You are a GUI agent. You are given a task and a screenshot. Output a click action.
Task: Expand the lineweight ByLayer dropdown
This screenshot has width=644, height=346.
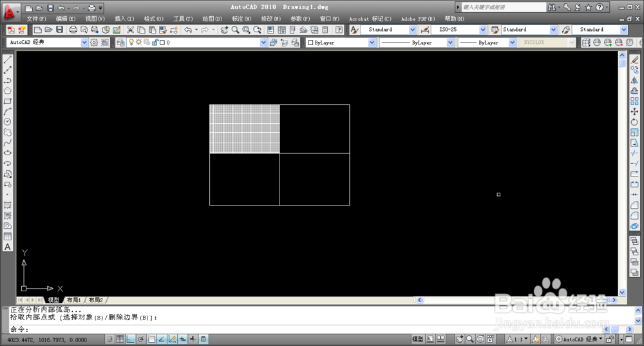coord(512,43)
